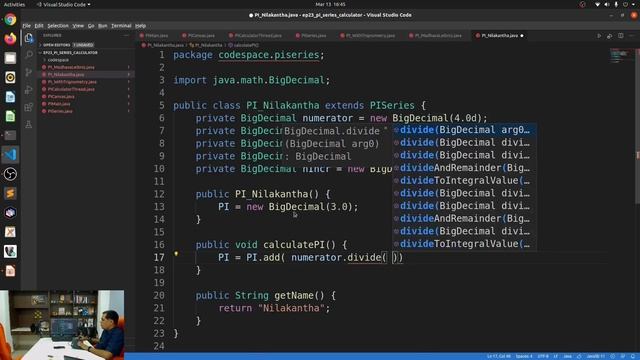Open PISeries.java in explorer
The width and height of the screenshot is (640, 360).
[60, 111]
